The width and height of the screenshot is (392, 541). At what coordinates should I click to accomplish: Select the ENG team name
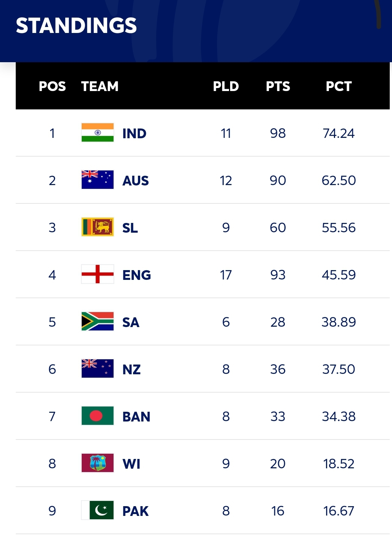[x=136, y=275]
